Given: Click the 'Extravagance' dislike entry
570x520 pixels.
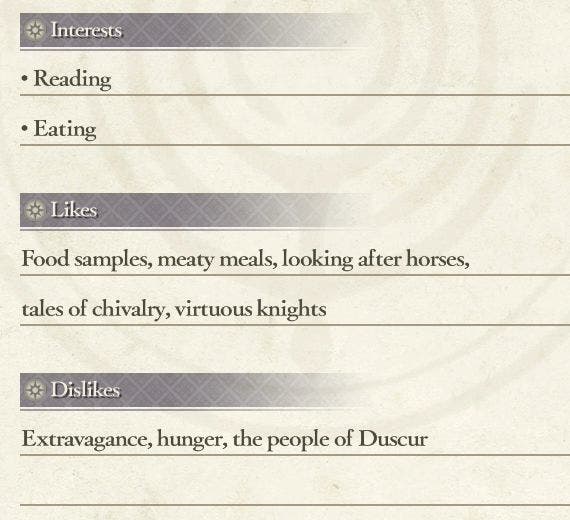Looking at the screenshot, I should (x=85, y=439).
